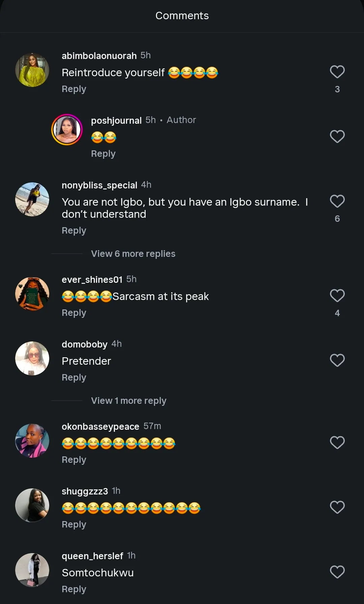Open poshjournal's profile picture story
Screen dimensions: 364x604
67,130
